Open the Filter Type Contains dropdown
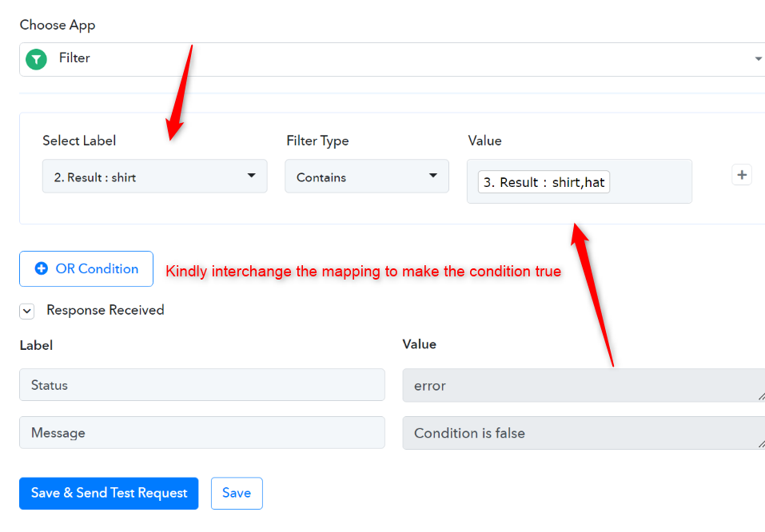This screenshot has height=532, width=765. tap(367, 176)
